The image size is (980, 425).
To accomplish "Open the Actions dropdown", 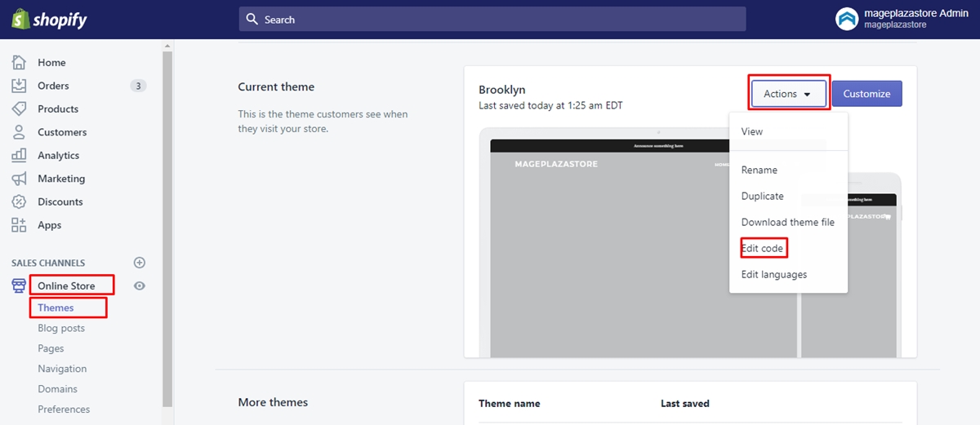I will (x=788, y=94).
